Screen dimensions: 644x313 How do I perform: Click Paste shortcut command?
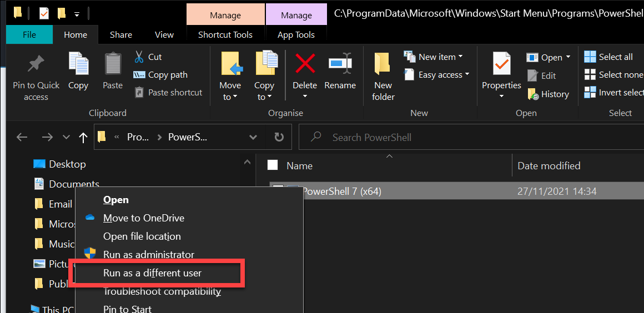169,93
